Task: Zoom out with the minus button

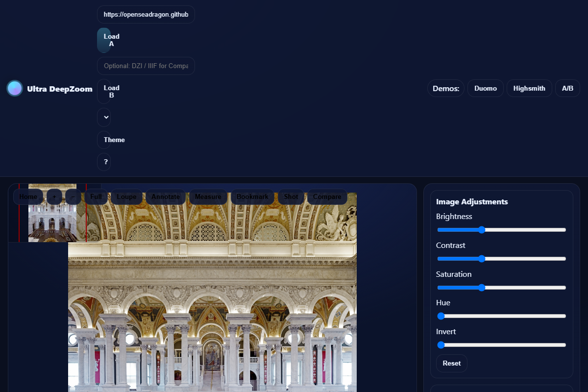Action: pyautogui.click(x=73, y=197)
